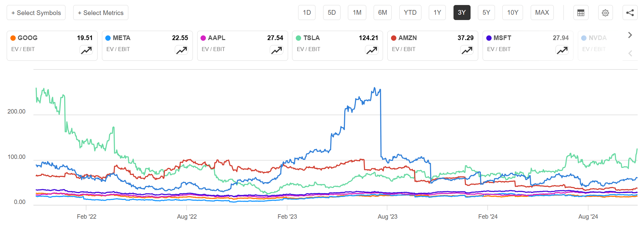Select the 5Y time range

pyautogui.click(x=486, y=13)
